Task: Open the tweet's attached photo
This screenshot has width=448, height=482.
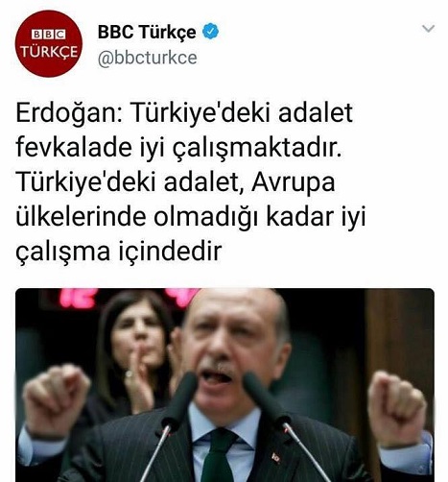Action: tap(224, 385)
